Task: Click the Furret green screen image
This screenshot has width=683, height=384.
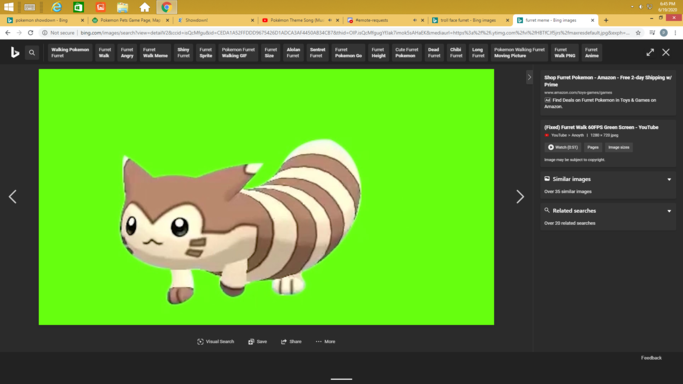Action: [266, 197]
